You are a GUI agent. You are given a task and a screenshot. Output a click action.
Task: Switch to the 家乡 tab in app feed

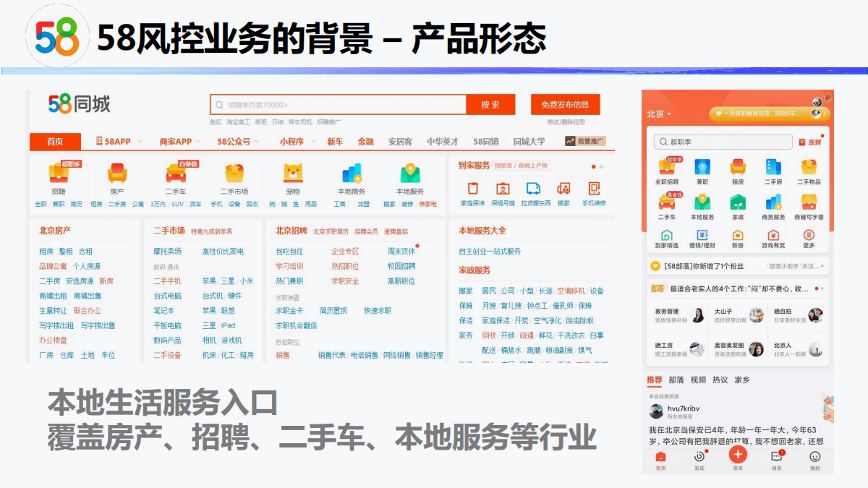(x=742, y=380)
